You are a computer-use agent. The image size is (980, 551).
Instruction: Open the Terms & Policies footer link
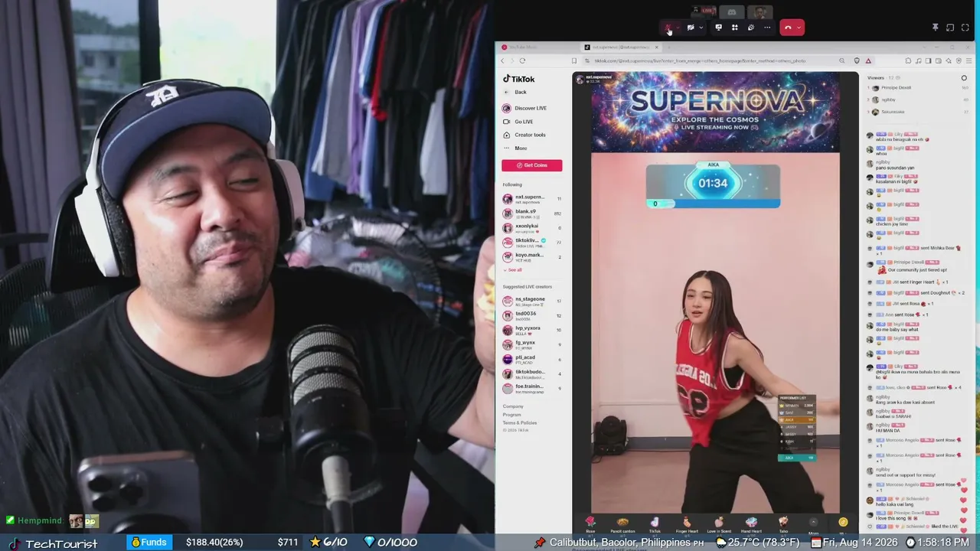[520, 422]
